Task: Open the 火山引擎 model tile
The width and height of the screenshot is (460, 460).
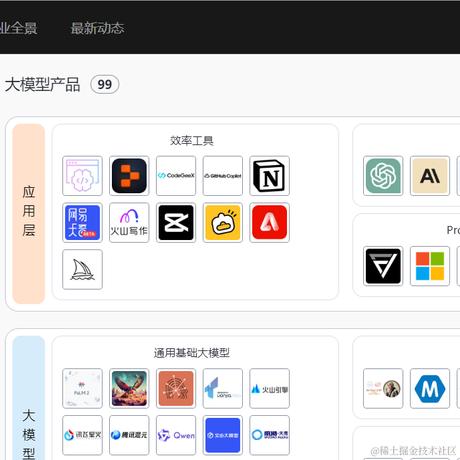Action: (x=269, y=388)
